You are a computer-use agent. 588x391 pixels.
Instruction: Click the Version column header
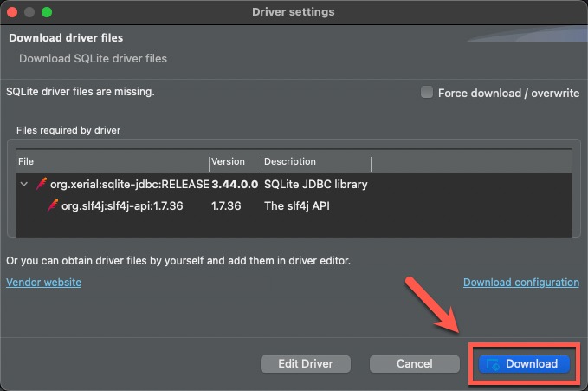coord(236,161)
